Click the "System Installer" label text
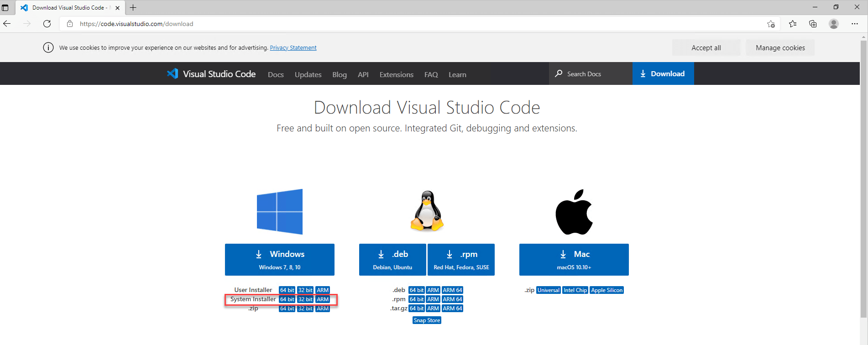The image size is (868, 345). point(253,299)
